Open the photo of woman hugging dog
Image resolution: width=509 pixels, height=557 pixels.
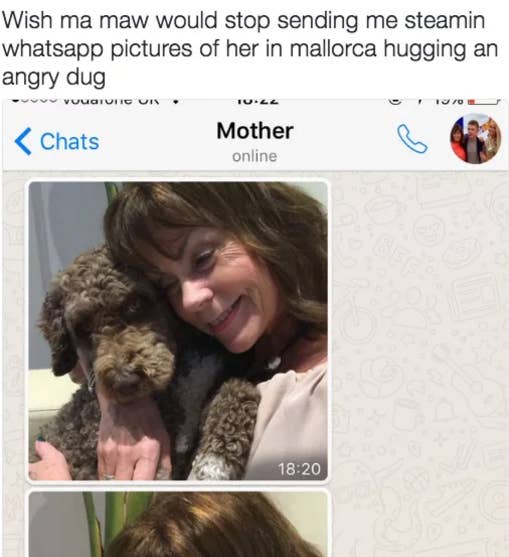(178, 331)
